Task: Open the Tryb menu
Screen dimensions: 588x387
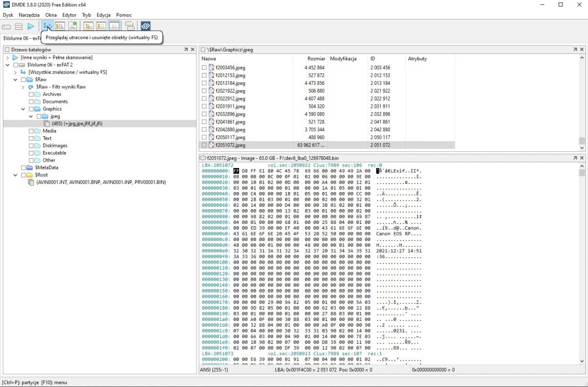Action: (x=86, y=15)
